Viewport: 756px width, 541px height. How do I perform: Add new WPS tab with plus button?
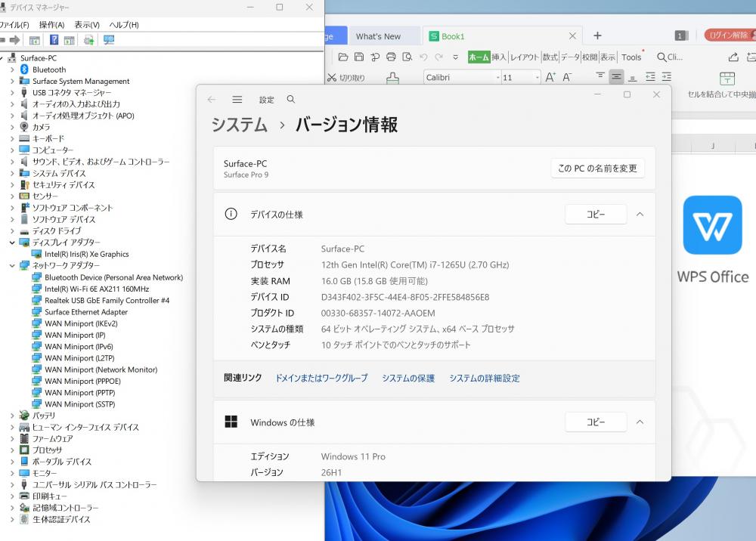[597, 36]
